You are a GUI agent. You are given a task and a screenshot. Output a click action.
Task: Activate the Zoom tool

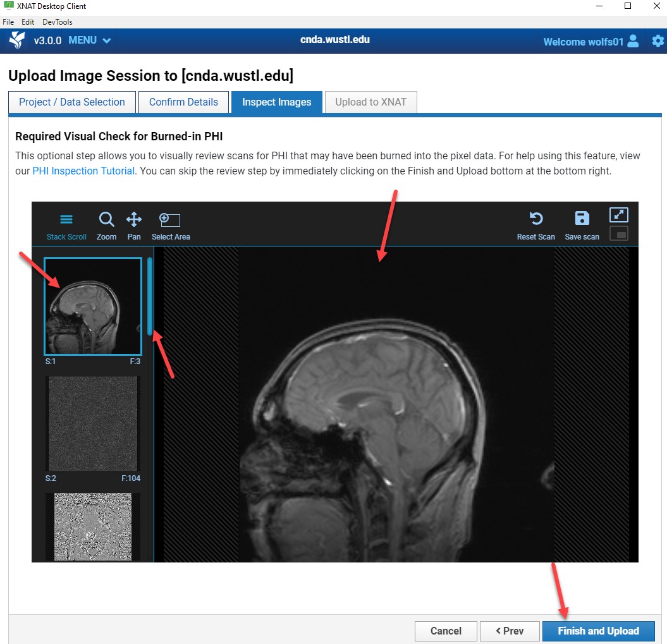tap(106, 224)
